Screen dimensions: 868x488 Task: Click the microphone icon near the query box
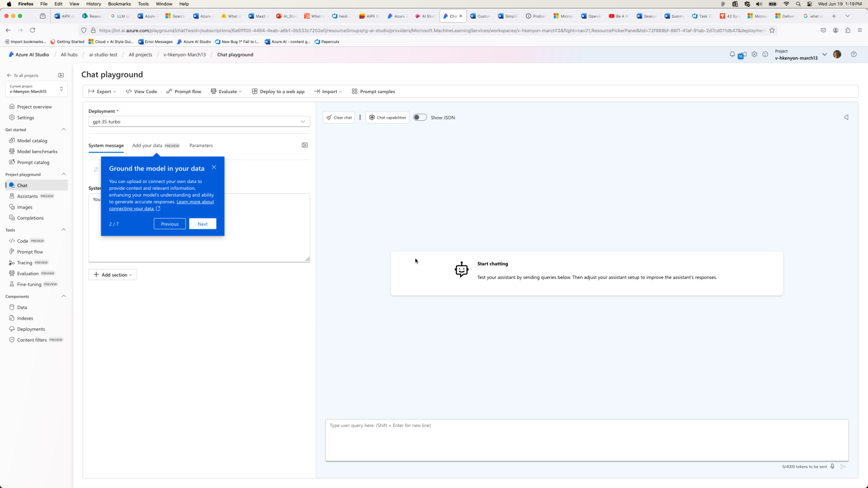coord(832,466)
